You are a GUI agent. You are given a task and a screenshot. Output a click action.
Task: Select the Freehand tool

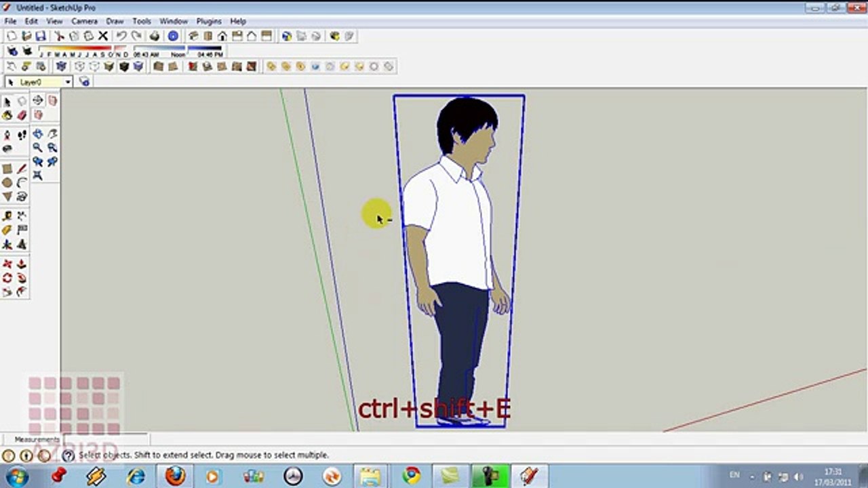point(22,197)
